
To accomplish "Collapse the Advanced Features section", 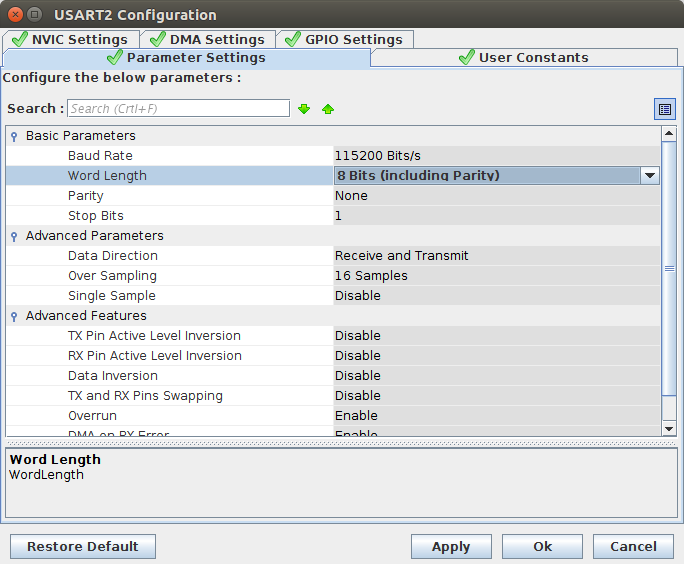I will [x=14, y=316].
